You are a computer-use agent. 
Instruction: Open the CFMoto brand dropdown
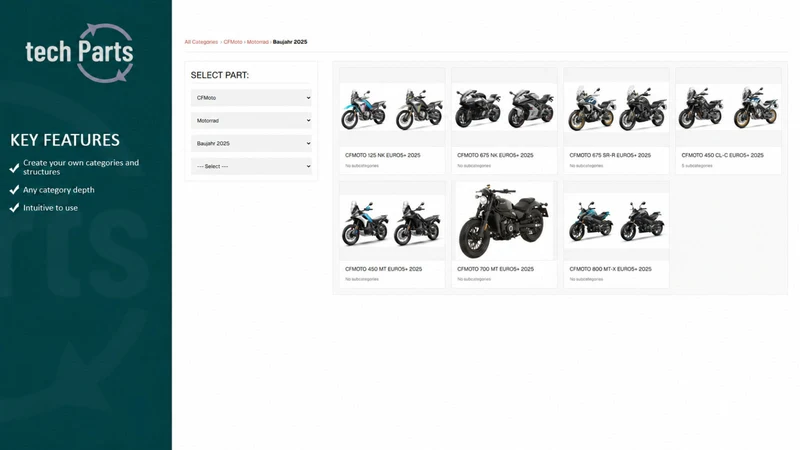pos(251,97)
